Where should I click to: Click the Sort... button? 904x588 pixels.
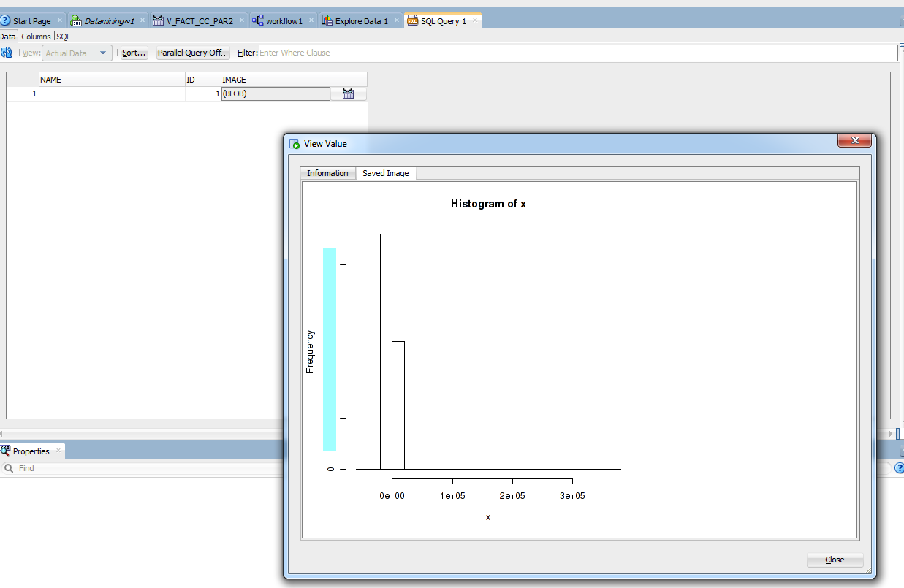pos(134,53)
